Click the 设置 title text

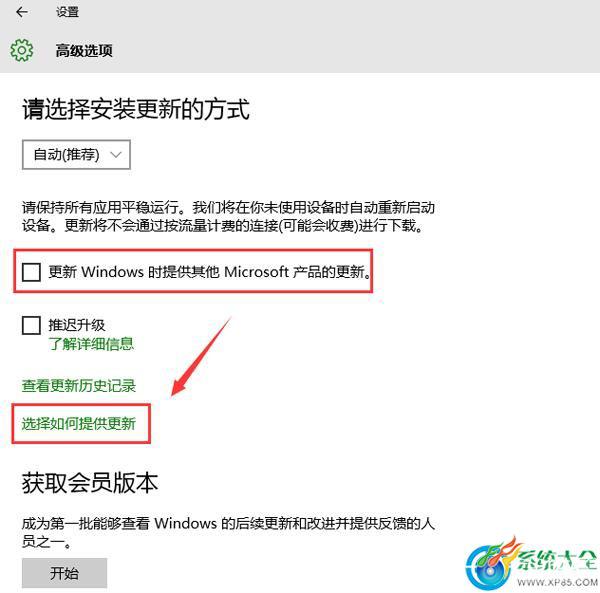coord(67,12)
